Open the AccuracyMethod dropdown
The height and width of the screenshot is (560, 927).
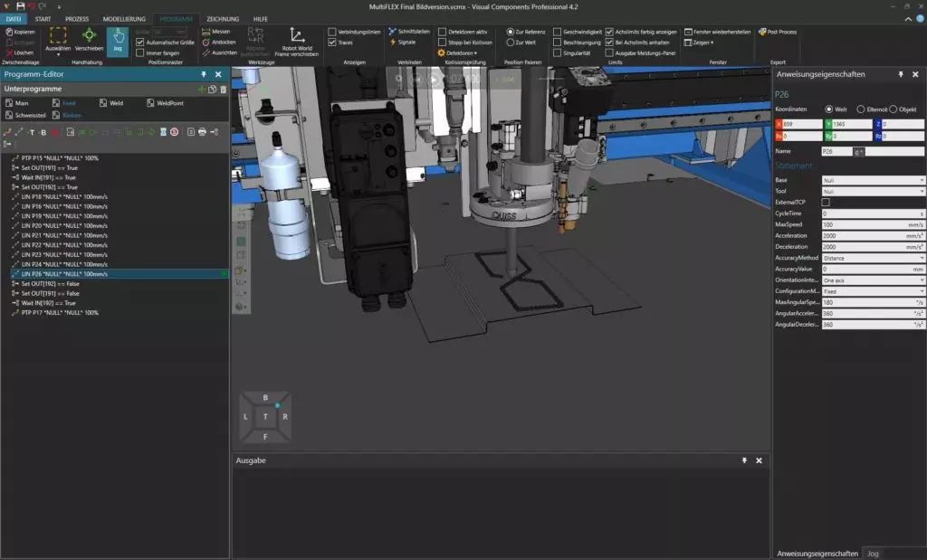[873, 258]
